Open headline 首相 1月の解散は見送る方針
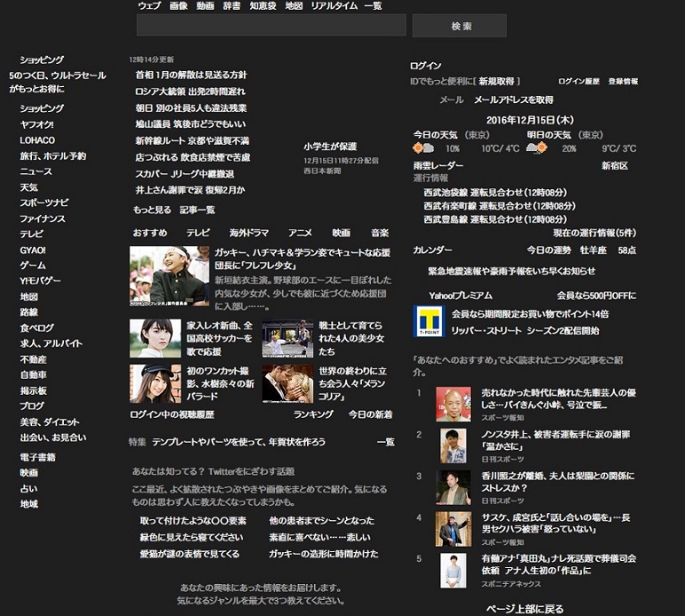The height and width of the screenshot is (616, 685). (x=191, y=75)
